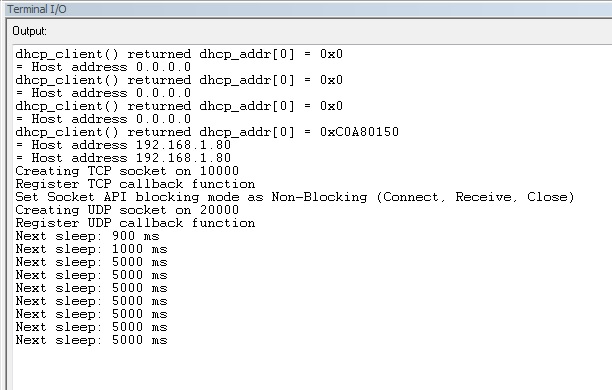Click Register UDP callback function line
Viewport: 612px width, 390px height.
[x=135, y=223]
